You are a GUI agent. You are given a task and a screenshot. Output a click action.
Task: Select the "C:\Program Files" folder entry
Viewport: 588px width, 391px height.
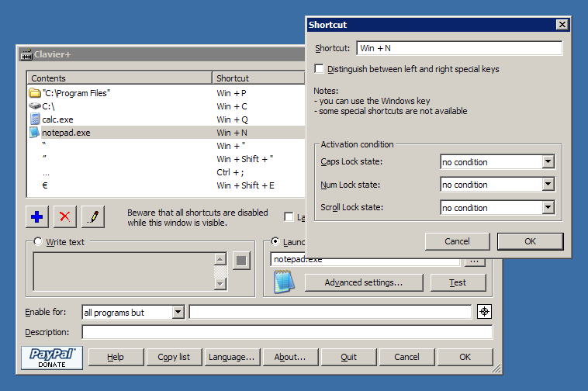(76, 93)
